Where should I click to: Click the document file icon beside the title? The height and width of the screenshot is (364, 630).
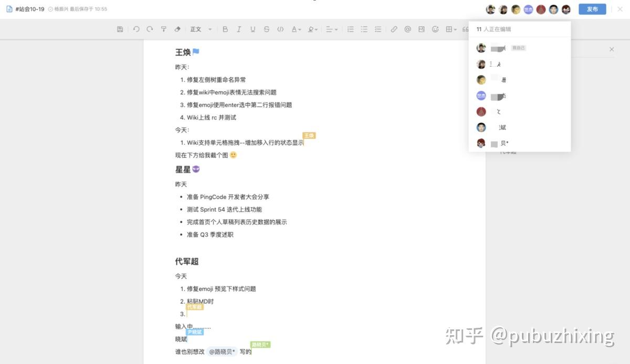point(9,9)
